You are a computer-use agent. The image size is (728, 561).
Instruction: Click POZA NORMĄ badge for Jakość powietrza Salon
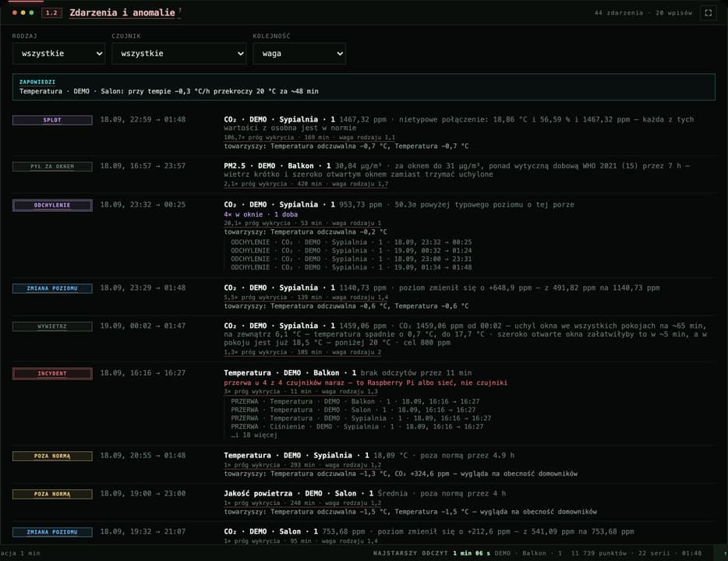pyautogui.click(x=52, y=494)
